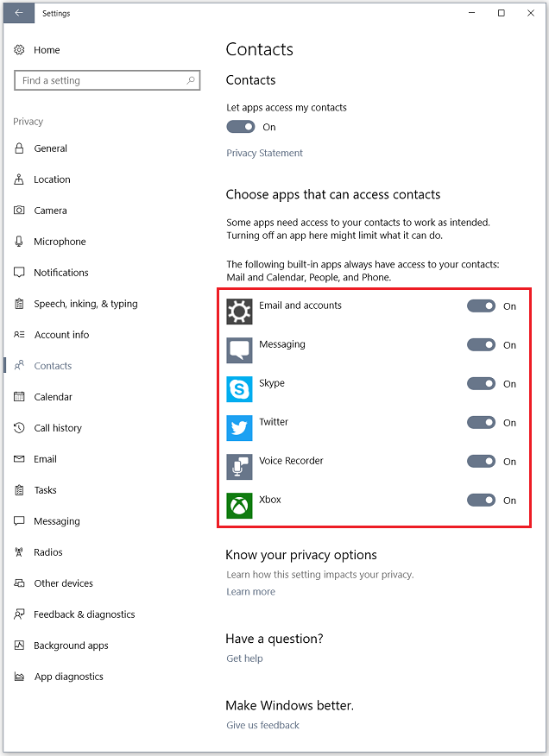Open Call history settings
The width and height of the screenshot is (549, 756).
pyautogui.click(x=58, y=428)
